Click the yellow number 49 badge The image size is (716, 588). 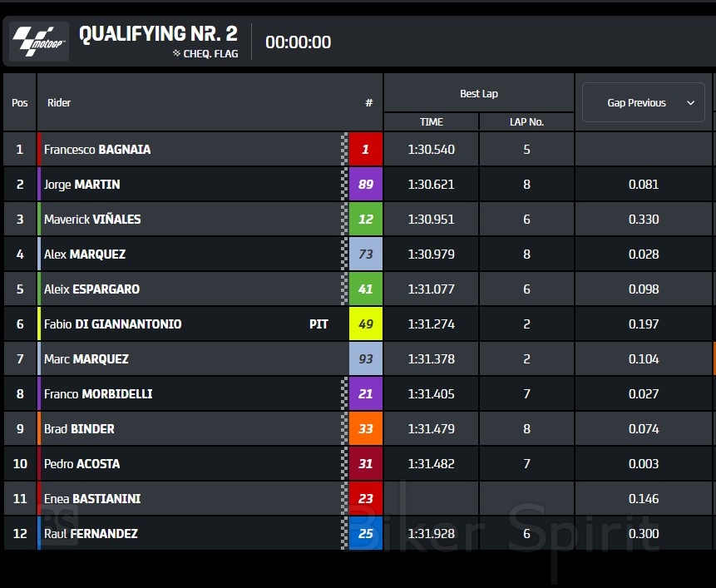pos(365,324)
